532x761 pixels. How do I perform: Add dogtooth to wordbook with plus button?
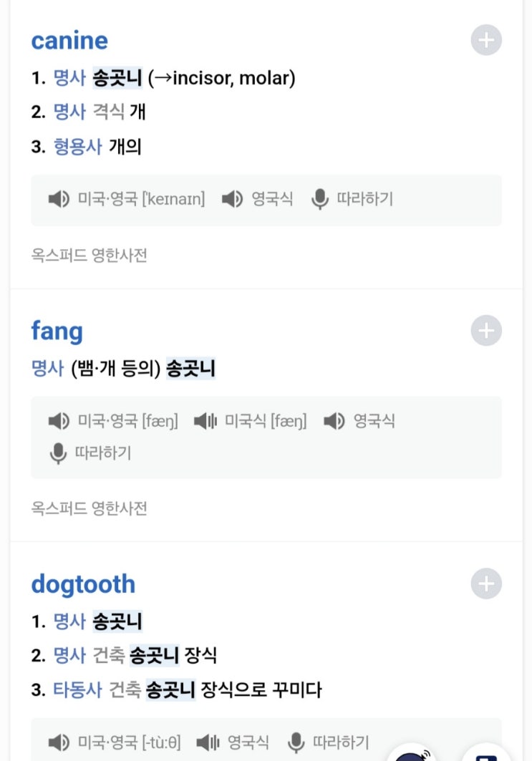click(x=486, y=583)
